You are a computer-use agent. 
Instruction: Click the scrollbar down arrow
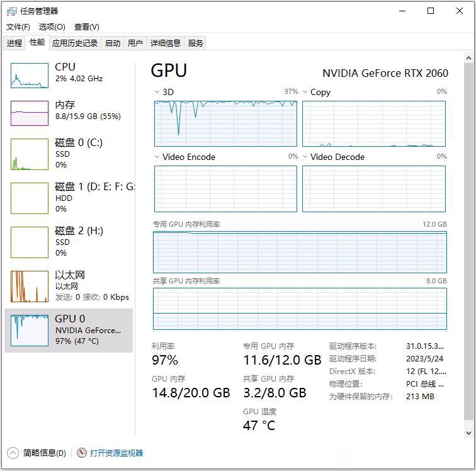pyautogui.click(x=468, y=433)
